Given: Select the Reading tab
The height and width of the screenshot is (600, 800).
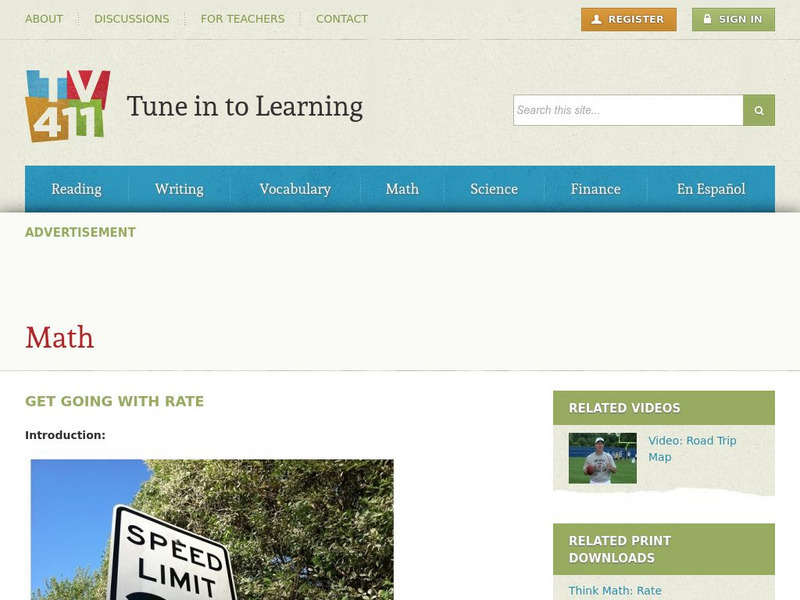Looking at the screenshot, I should 77,189.
